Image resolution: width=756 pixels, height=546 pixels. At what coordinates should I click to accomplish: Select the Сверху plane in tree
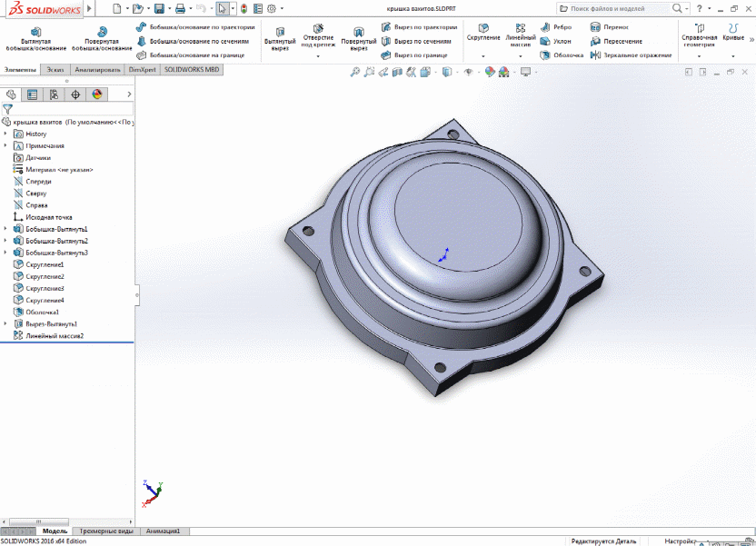(x=36, y=194)
